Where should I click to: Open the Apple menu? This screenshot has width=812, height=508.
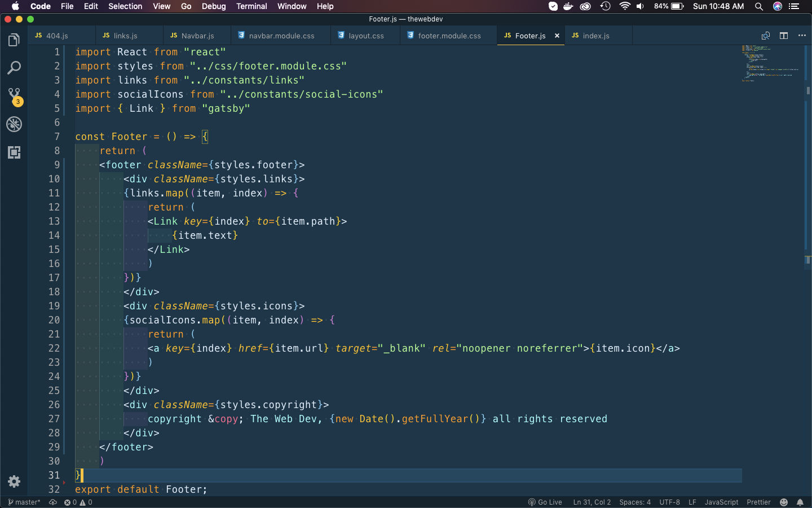pos(15,6)
